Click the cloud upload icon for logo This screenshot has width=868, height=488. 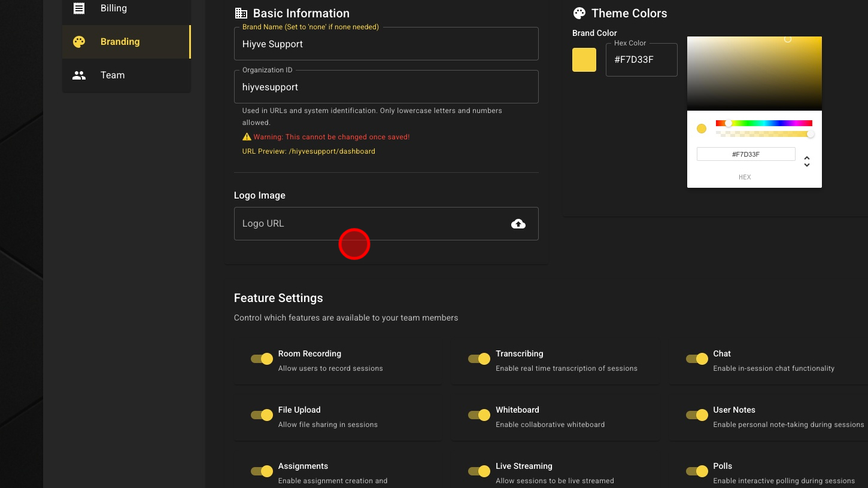(518, 224)
